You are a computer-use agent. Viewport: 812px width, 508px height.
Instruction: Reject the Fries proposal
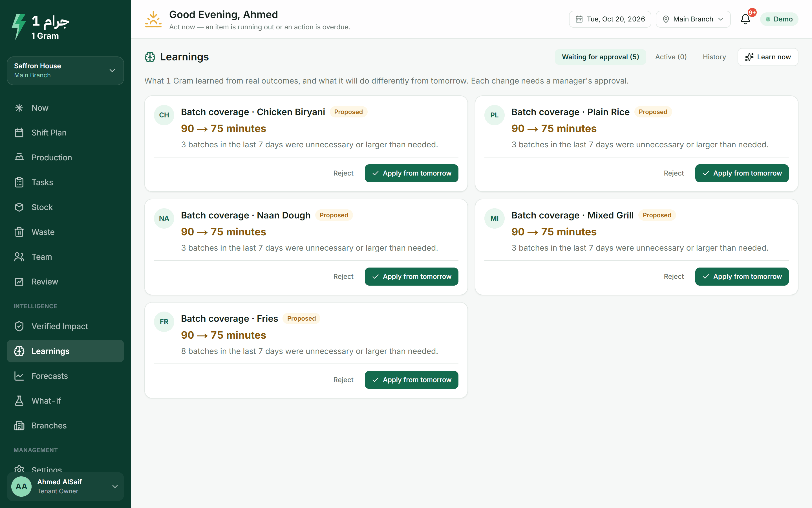[x=343, y=380]
